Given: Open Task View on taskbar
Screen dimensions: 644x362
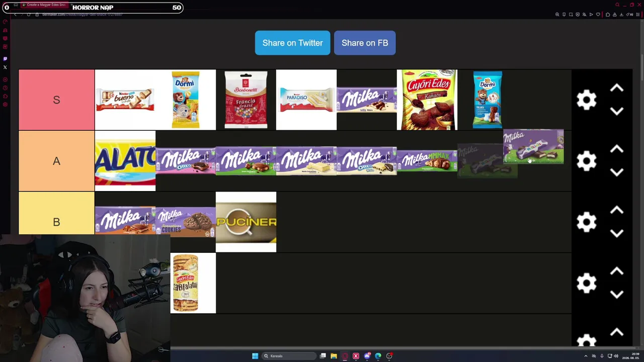Looking at the screenshot, I should point(323,356).
